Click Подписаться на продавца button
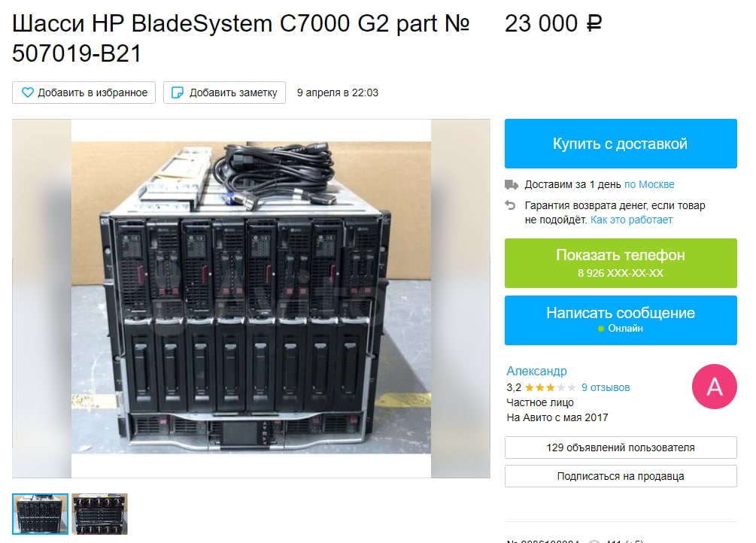This screenshot has height=543, width=756. click(x=621, y=476)
